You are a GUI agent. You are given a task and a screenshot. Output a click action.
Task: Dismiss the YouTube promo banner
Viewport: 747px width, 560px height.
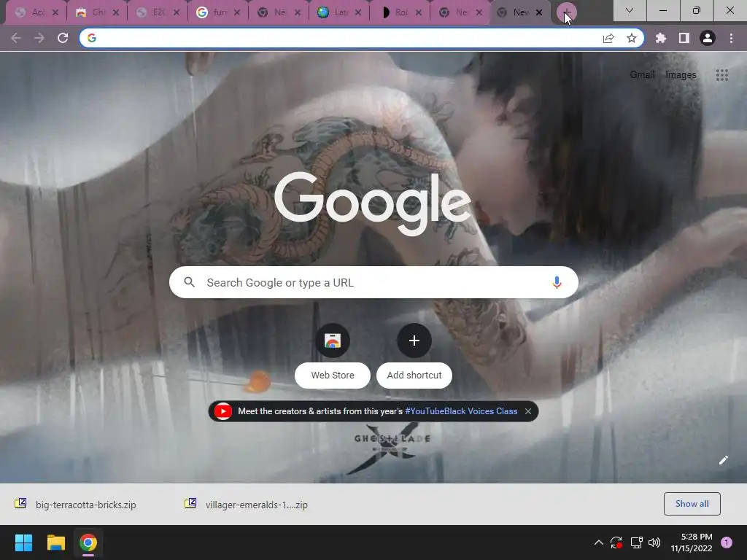coord(528,411)
